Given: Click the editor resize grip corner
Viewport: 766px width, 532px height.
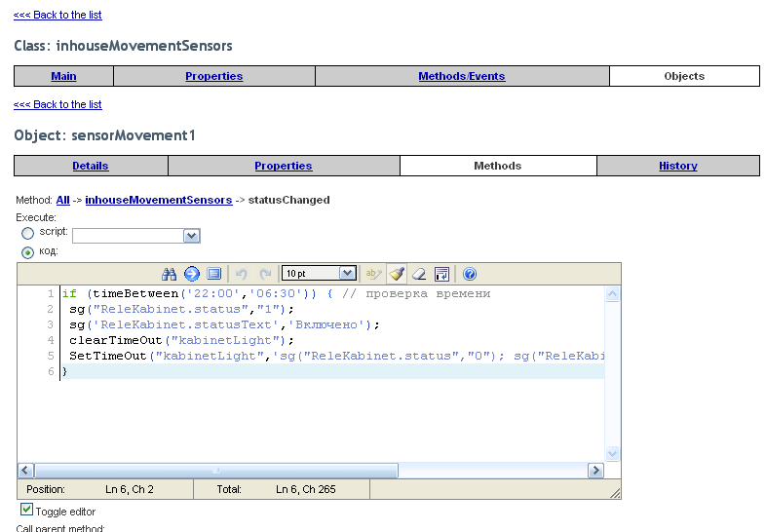Looking at the screenshot, I should (x=616, y=493).
